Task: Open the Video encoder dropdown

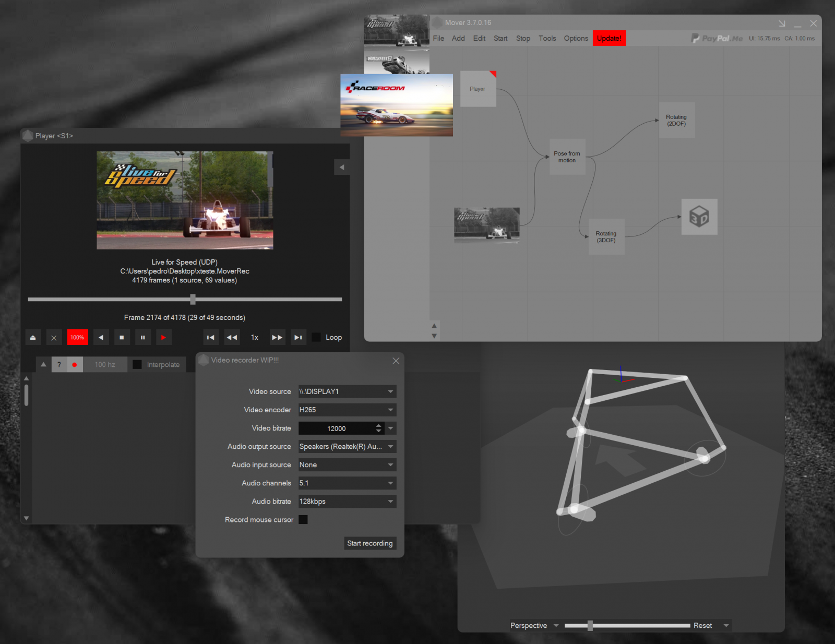Action: (x=347, y=410)
